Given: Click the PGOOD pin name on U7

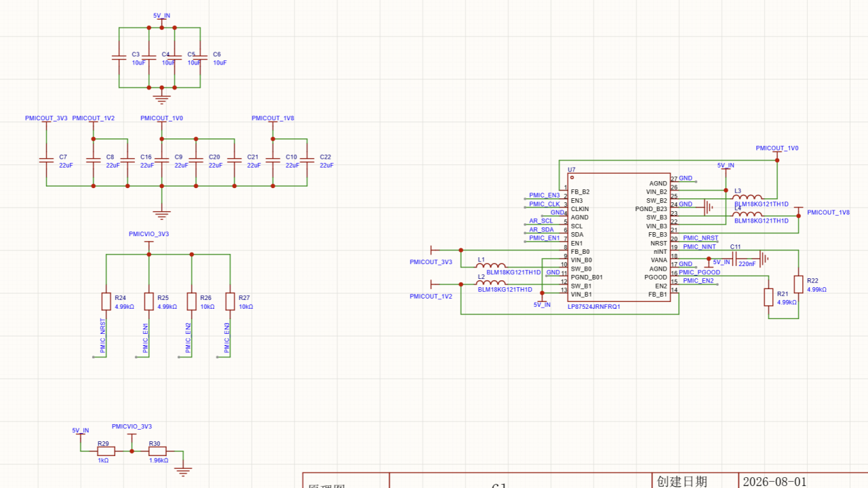Looking at the screenshot, I should point(656,277).
